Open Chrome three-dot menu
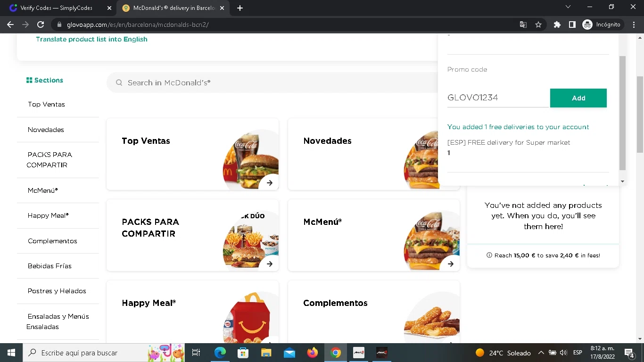Image resolution: width=644 pixels, height=362 pixels. coord(634,25)
